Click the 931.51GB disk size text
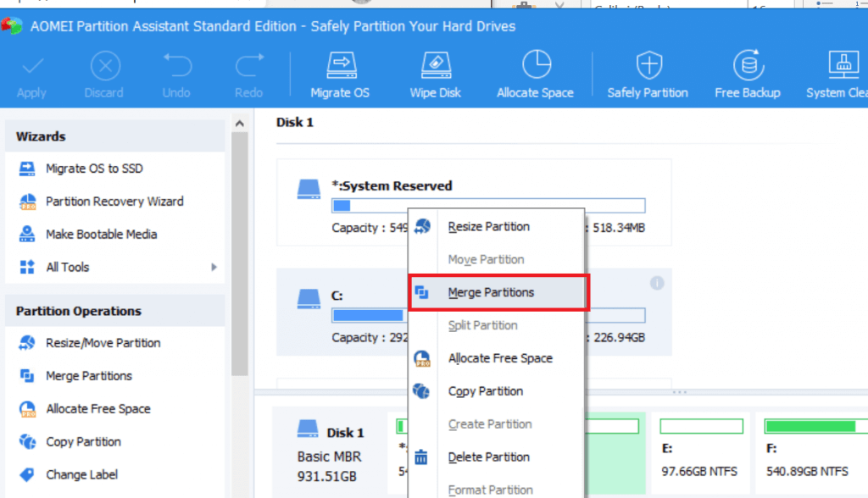 [327, 477]
